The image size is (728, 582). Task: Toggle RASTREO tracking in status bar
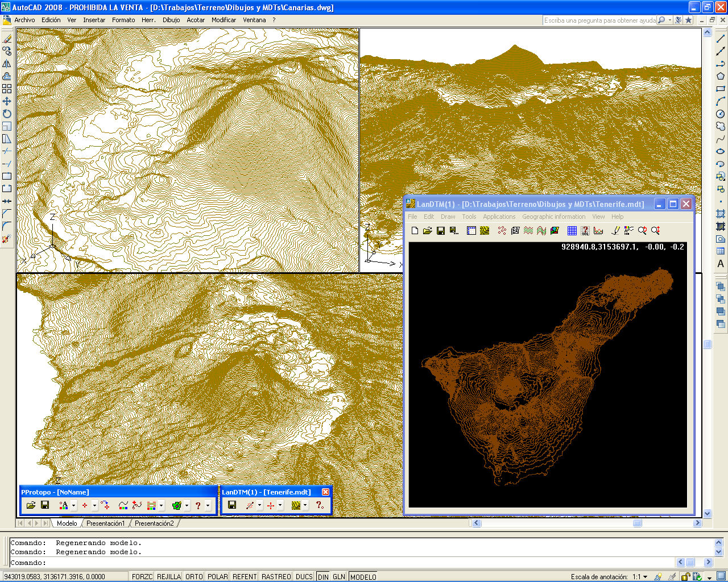[x=276, y=576]
